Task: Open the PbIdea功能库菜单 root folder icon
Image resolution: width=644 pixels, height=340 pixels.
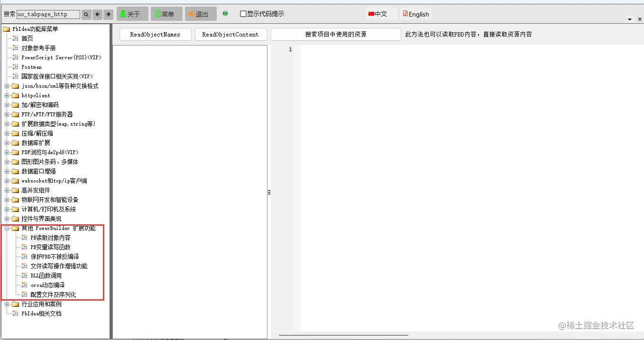Action: pyautogui.click(x=7, y=28)
